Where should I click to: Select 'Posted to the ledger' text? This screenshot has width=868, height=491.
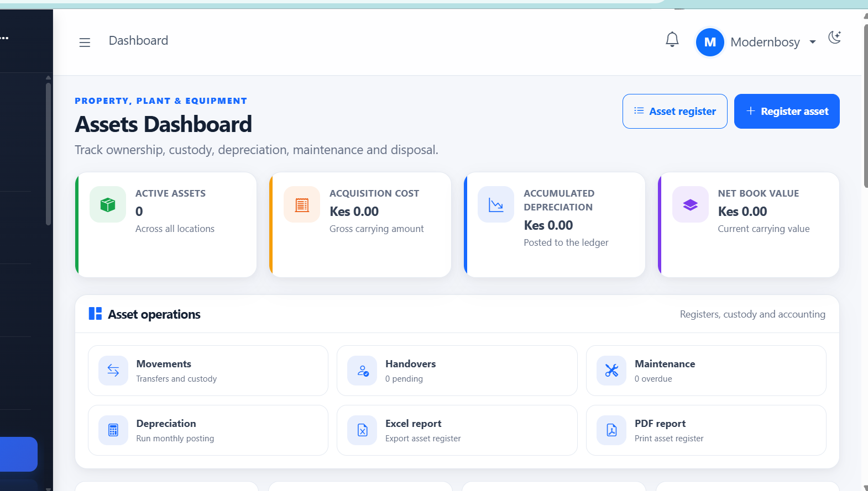click(566, 242)
